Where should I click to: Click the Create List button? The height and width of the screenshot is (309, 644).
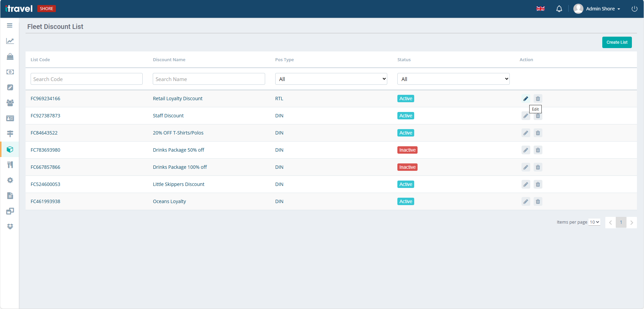617,42
